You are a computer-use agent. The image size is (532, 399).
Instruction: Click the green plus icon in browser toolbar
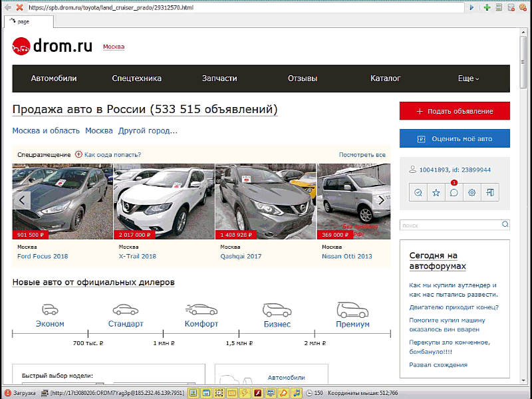[487, 7]
